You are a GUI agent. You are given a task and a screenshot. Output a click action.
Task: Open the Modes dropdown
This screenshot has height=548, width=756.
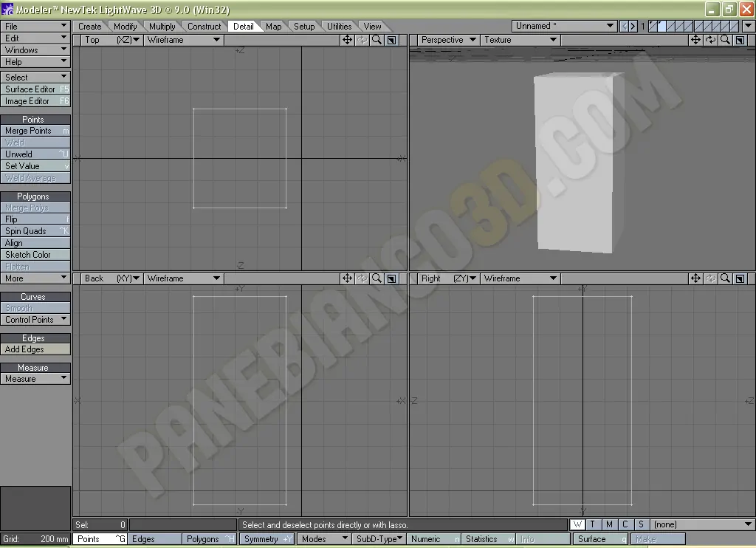coord(324,539)
